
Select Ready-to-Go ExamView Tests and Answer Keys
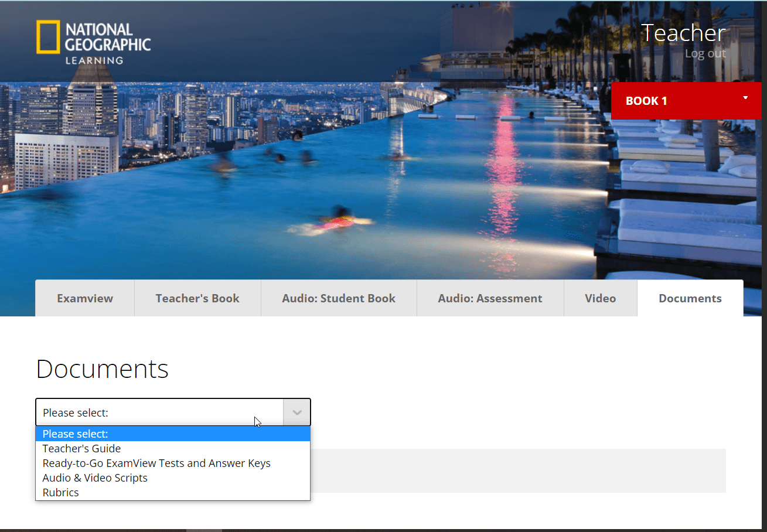pos(156,463)
